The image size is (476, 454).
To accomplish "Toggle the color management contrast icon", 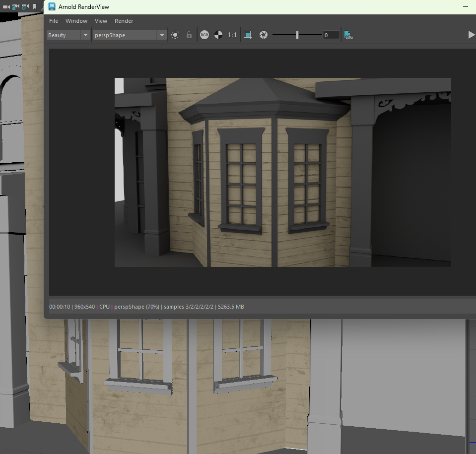I will (218, 35).
